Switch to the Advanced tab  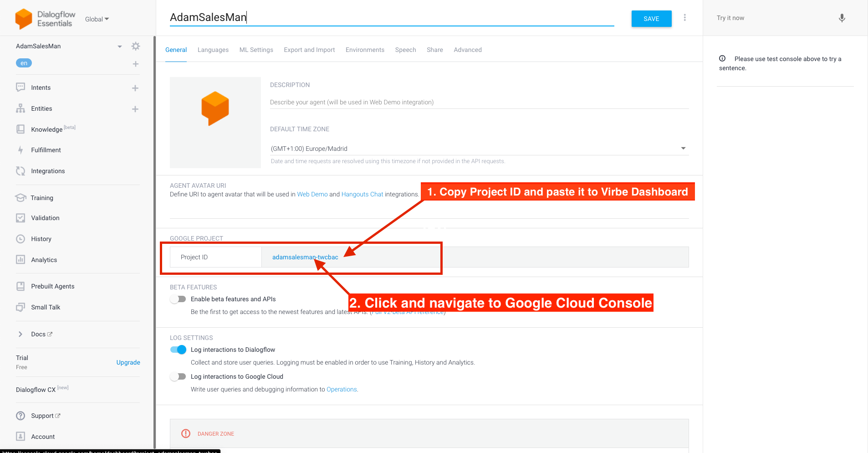pos(467,50)
